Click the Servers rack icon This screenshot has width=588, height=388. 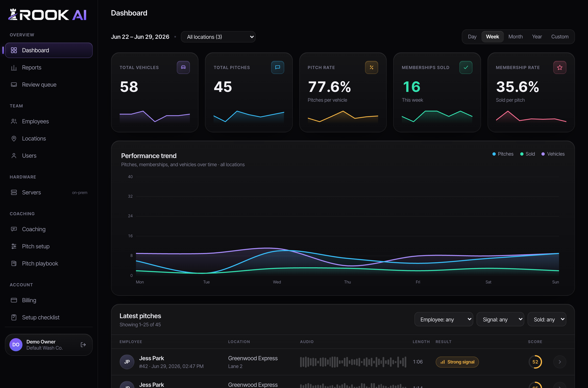(14, 192)
